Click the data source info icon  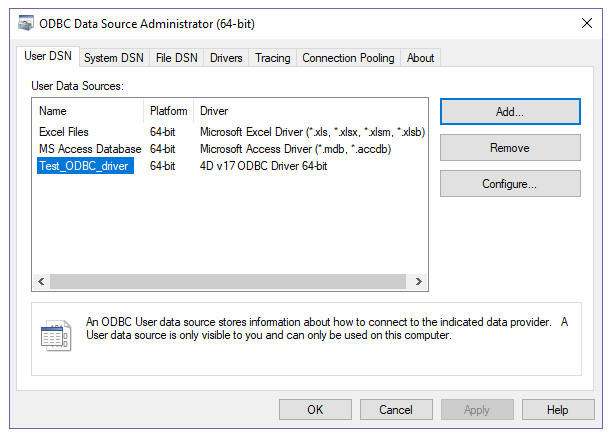click(55, 335)
